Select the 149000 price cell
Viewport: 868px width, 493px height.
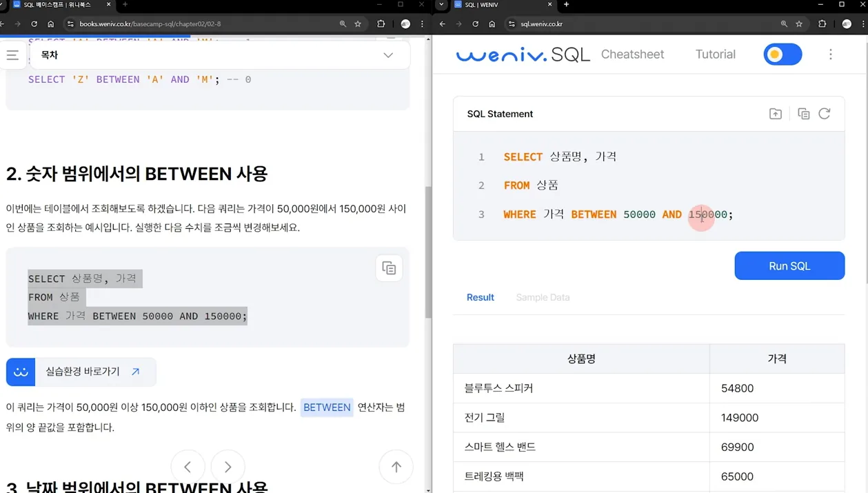coord(777,418)
